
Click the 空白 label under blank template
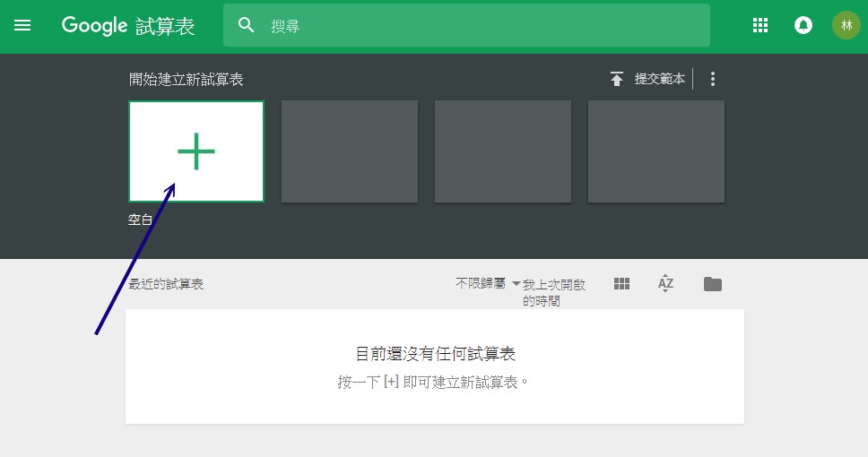(140, 220)
